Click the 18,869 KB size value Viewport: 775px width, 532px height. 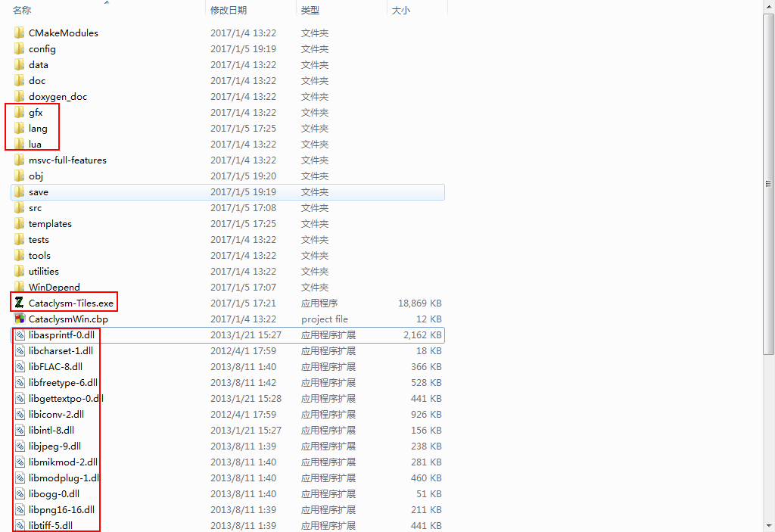(419, 303)
